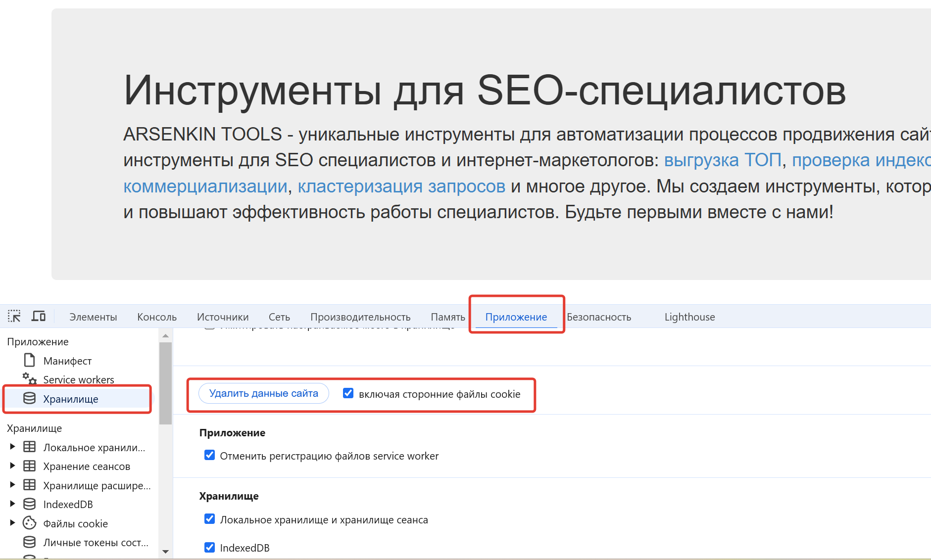Open the коммерциализации link
This screenshot has width=931, height=560.
[205, 187]
